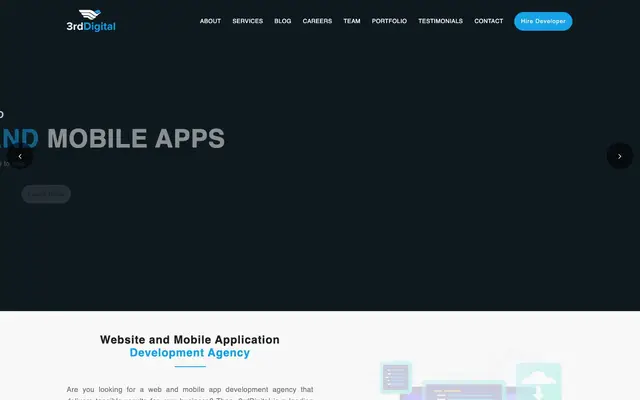
Task: Click the 3rdDigital logo
Action: (x=91, y=21)
